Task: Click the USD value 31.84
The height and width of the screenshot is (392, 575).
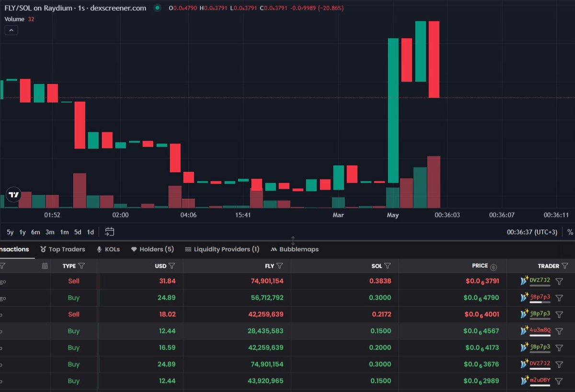Action: click(167, 281)
